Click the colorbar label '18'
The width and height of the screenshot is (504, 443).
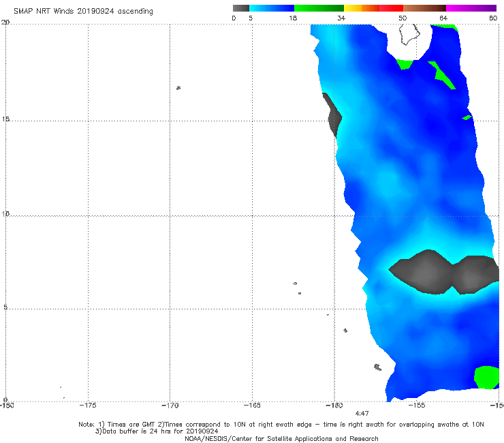[293, 18]
